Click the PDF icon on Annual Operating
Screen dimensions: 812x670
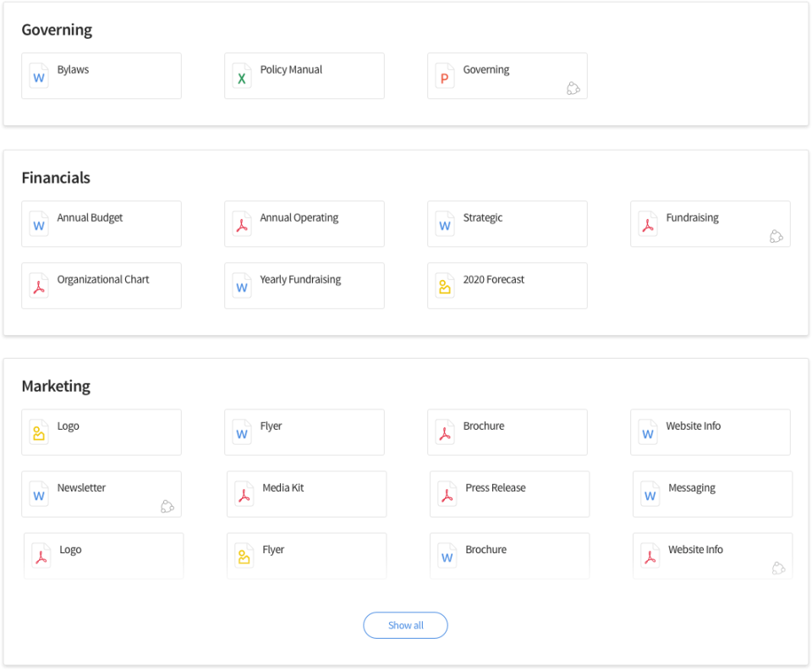[242, 225]
